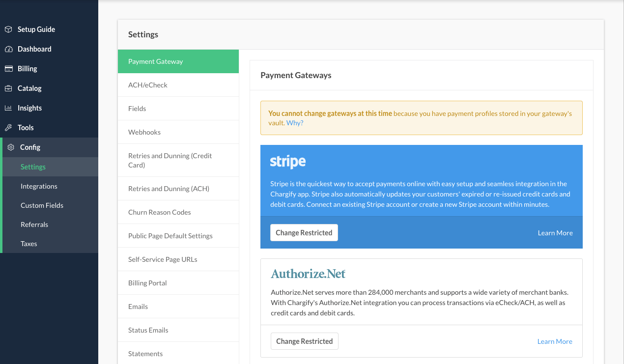Switch to ACH/eCheck settings tab

pyautogui.click(x=178, y=85)
